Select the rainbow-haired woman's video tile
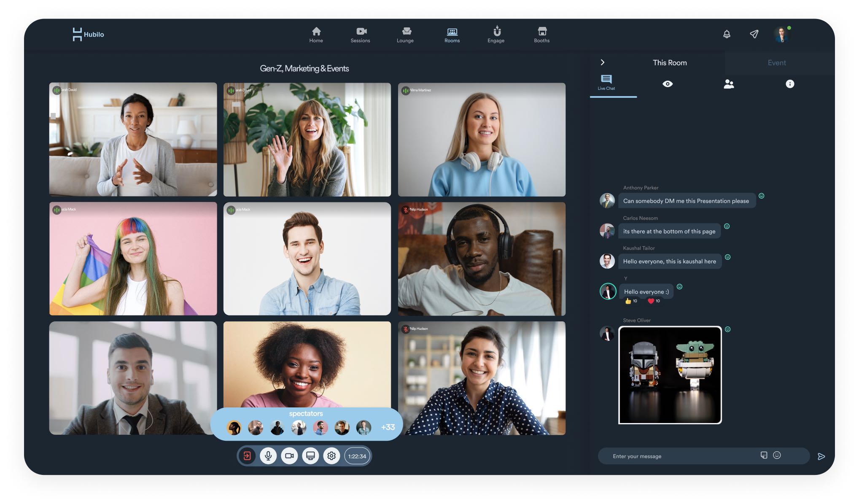The height and width of the screenshot is (504, 859). pyautogui.click(x=133, y=259)
